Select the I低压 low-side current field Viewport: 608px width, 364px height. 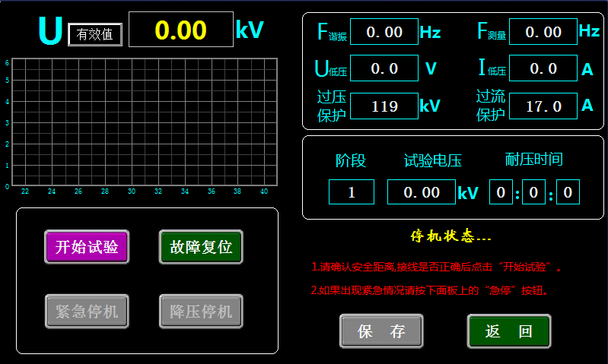[543, 68]
